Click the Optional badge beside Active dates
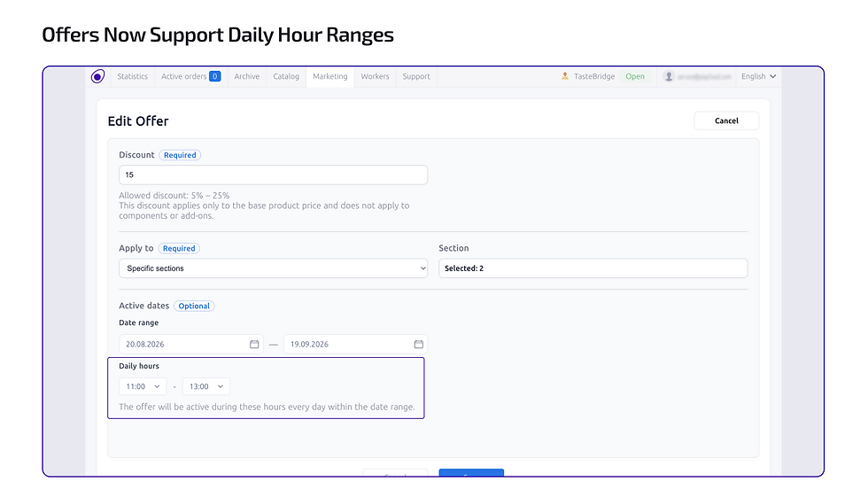Viewport: 868px width, 497px height. pos(194,306)
